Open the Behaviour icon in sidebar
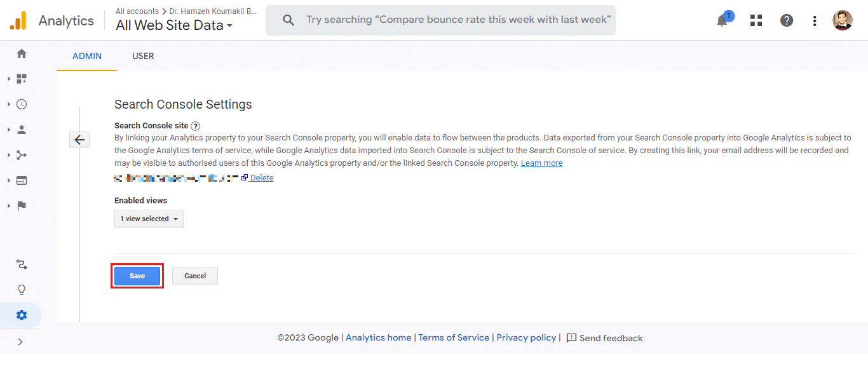Screen dimensions: 868x366 point(22,180)
